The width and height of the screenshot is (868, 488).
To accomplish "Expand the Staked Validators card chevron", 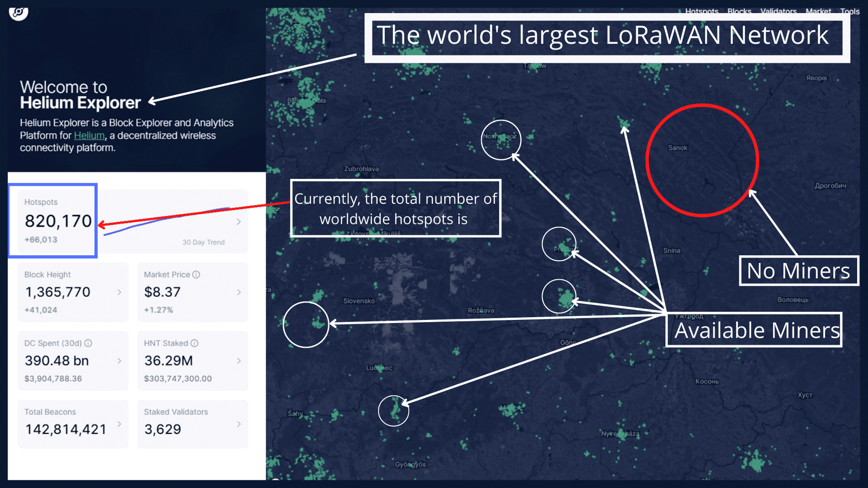I will click(239, 424).
